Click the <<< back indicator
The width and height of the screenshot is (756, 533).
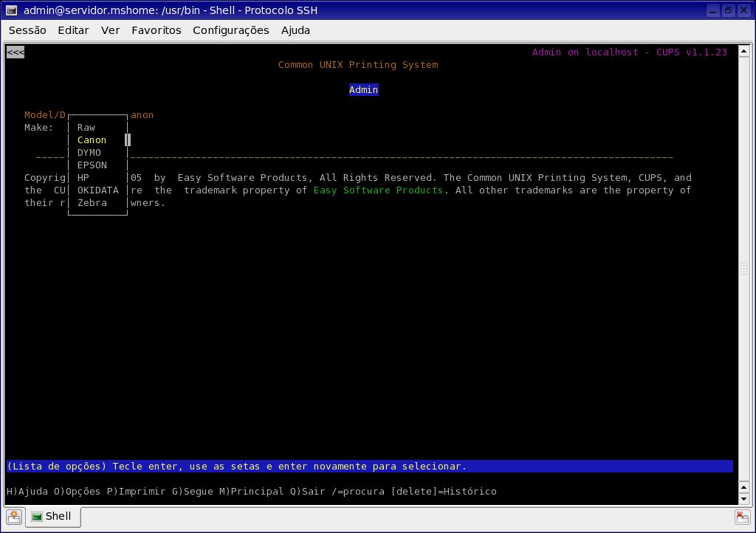click(16, 52)
